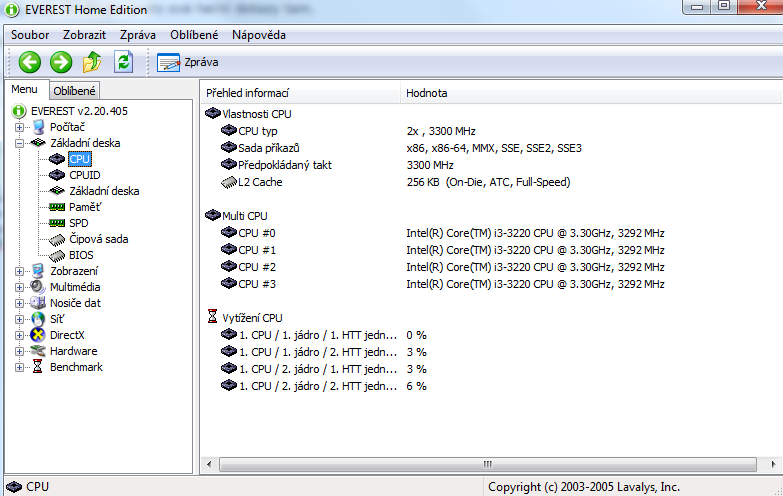Screen dimensions: 783x496
Task: Open the Soubor menu
Action: (30, 35)
